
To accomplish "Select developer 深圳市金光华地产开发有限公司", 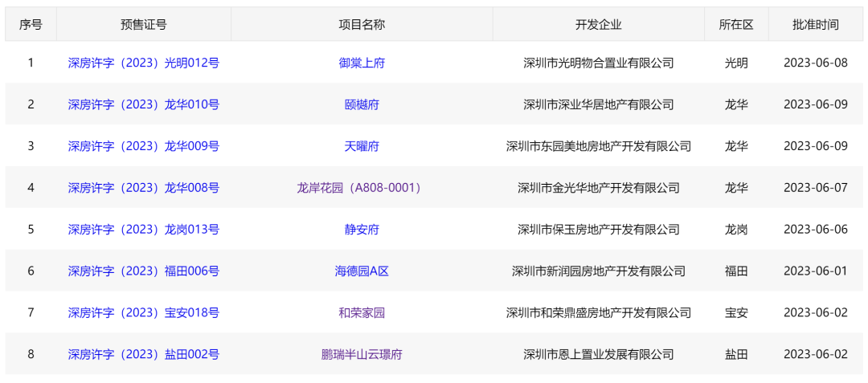I will click(599, 188).
